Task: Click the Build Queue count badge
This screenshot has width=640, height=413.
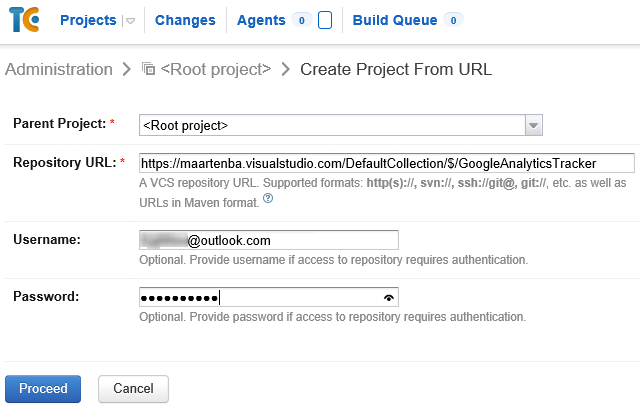Action: click(453, 20)
